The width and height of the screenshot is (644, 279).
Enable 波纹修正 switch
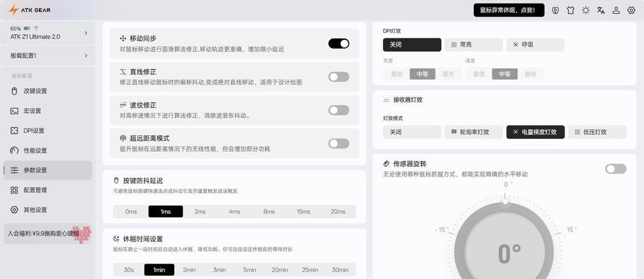tap(339, 110)
